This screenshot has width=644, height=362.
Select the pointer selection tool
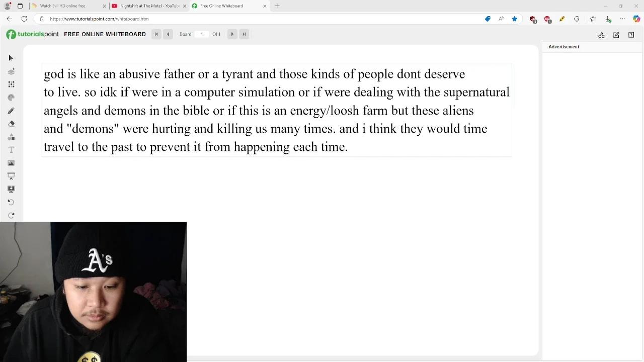click(x=11, y=58)
